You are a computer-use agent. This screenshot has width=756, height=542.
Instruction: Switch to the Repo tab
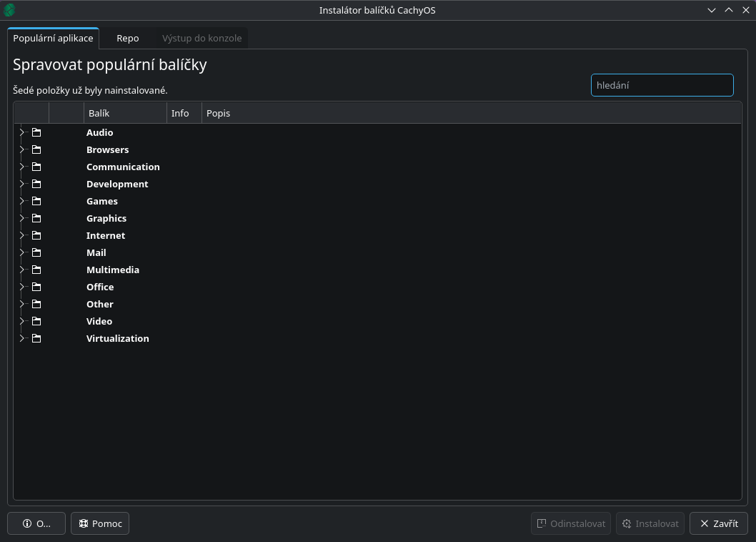(127, 38)
